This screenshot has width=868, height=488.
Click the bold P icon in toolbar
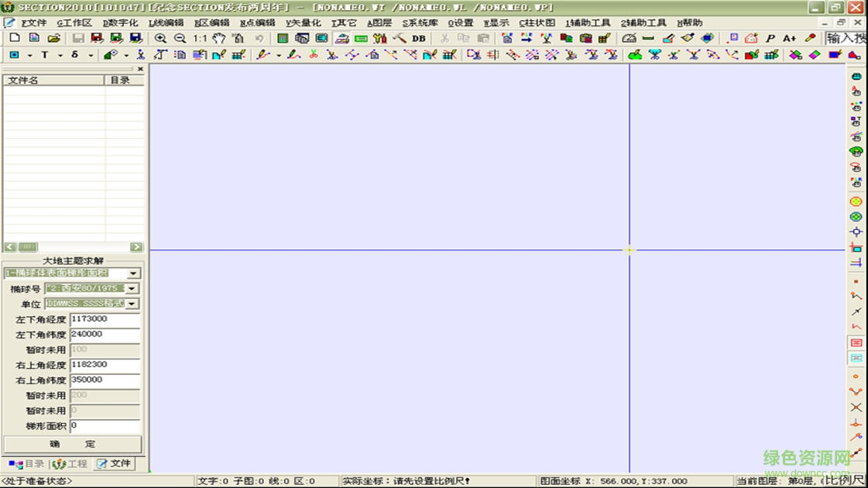click(770, 38)
